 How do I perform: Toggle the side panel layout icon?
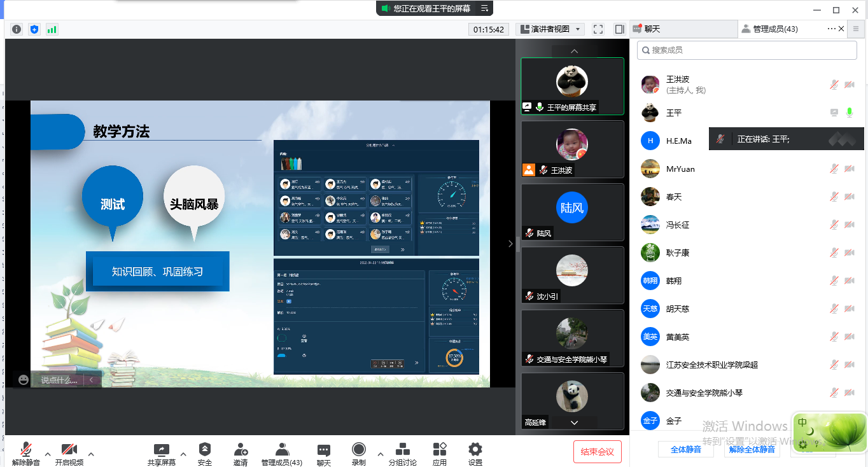pos(619,29)
